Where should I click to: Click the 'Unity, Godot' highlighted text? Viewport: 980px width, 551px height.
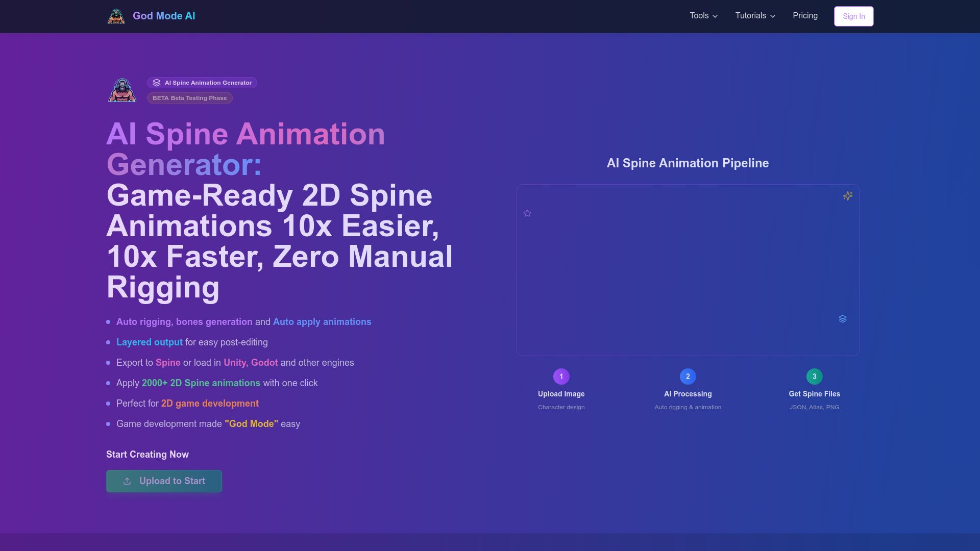(x=251, y=363)
